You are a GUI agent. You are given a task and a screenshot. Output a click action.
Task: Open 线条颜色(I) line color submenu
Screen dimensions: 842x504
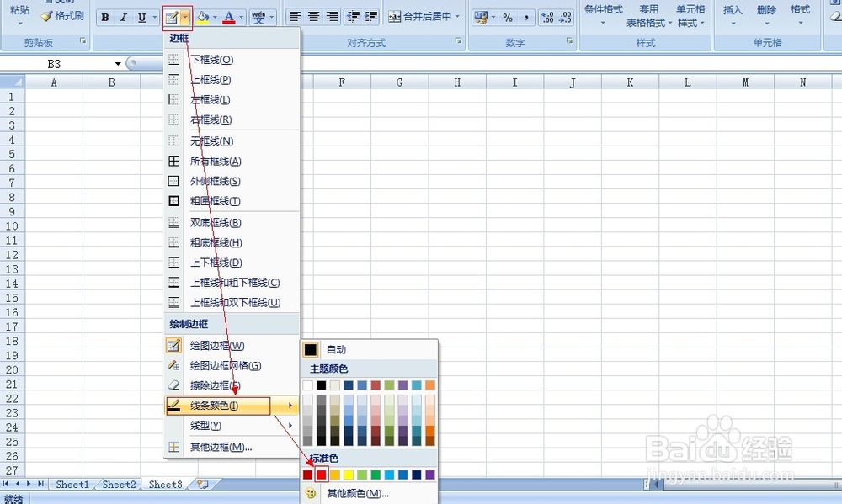pyautogui.click(x=232, y=406)
